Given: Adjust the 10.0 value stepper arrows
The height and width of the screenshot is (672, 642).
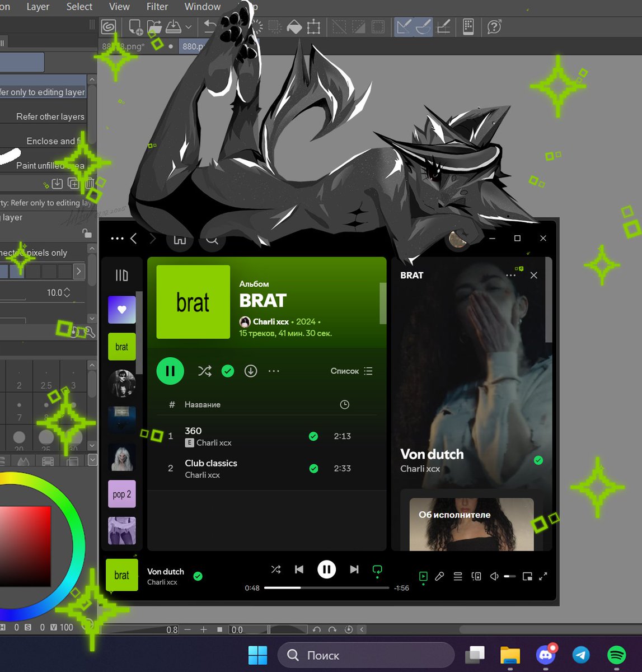Looking at the screenshot, I should click(x=67, y=292).
